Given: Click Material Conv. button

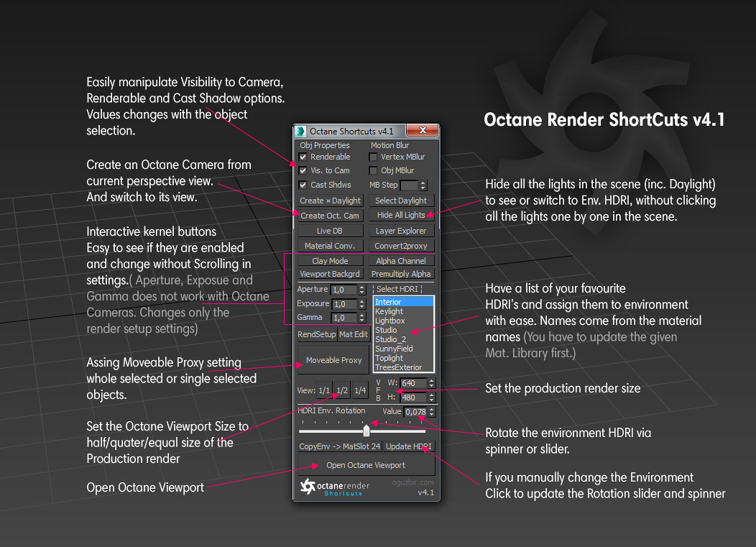Looking at the screenshot, I should tap(330, 246).
